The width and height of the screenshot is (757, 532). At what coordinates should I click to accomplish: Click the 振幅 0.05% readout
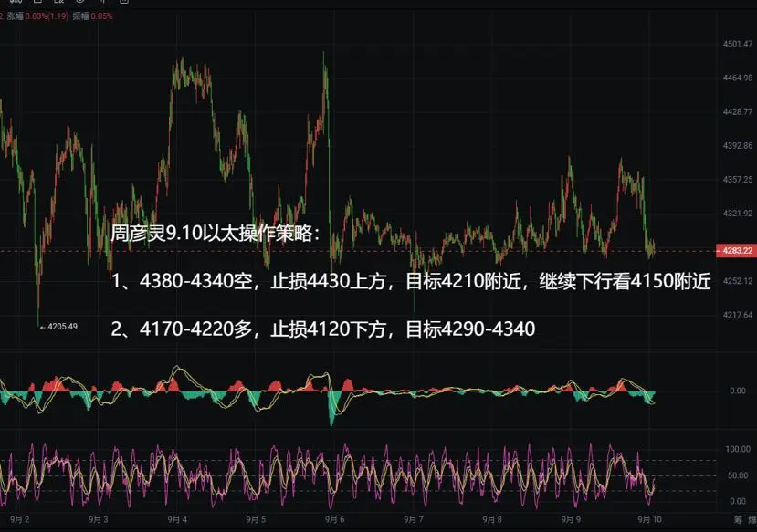(93, 16)
